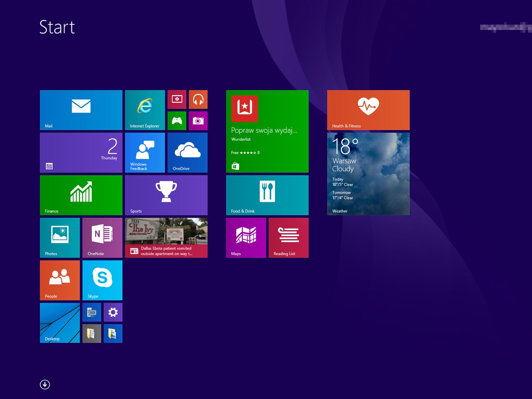Open the Games tile with controller icon
Image resolution: width=532 pixels, height=399 pixels.
177,121
